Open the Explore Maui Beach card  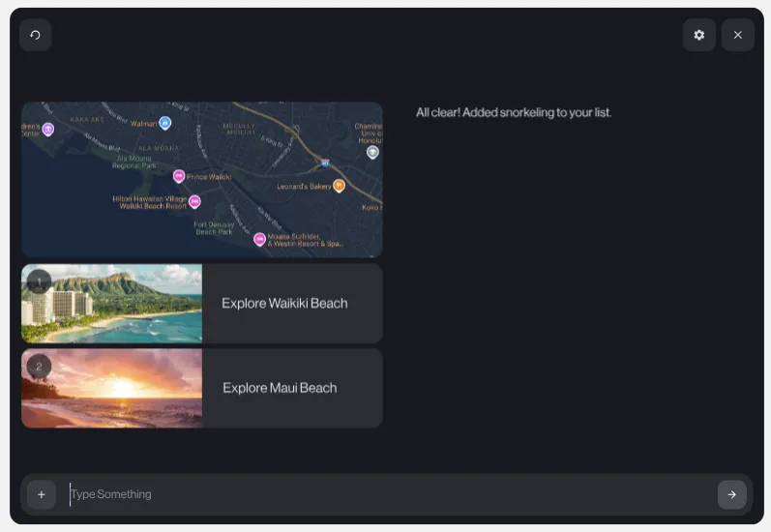(x=281, y=388)
